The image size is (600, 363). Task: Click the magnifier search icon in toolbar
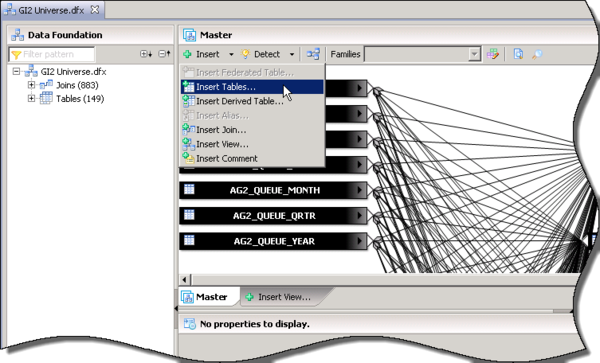537,54
